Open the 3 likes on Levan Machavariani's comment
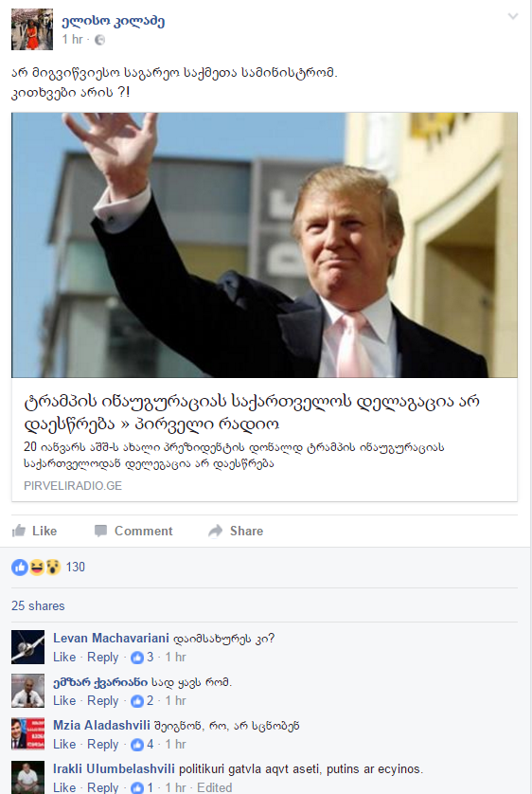The image size is (532, 794). coord(143,658)
